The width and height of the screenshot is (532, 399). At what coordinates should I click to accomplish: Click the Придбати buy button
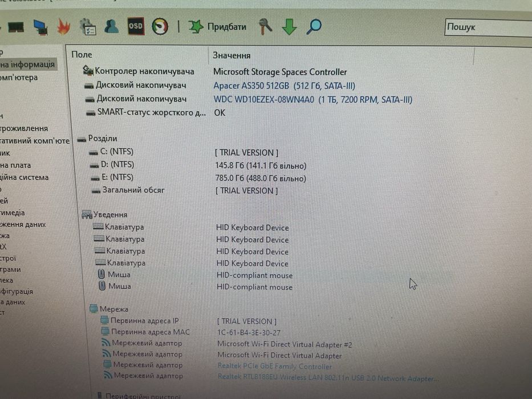[x=217, y=27]
